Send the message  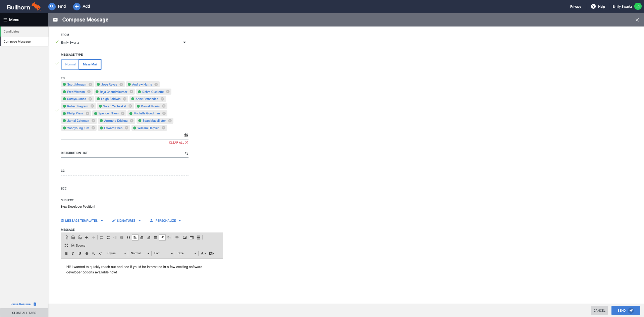625,311
